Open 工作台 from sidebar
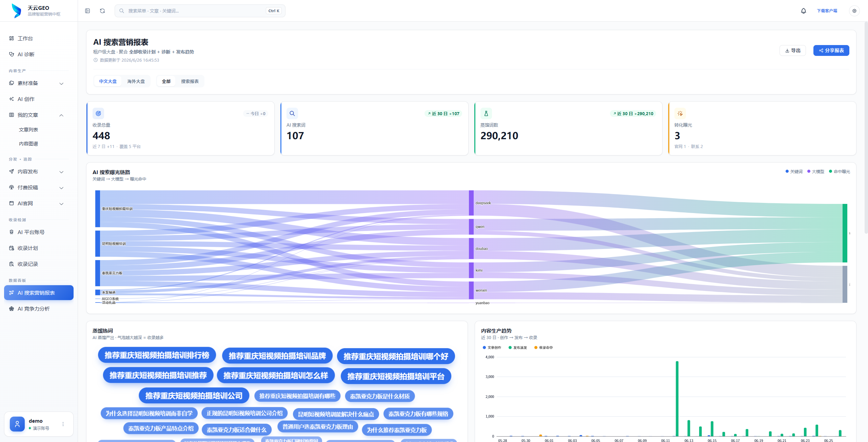868x442 pixels. pyautogui.click(x=39, y=38)
